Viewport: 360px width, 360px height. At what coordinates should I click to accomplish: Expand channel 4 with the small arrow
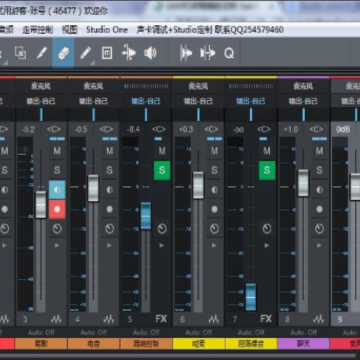pos(109,245)
